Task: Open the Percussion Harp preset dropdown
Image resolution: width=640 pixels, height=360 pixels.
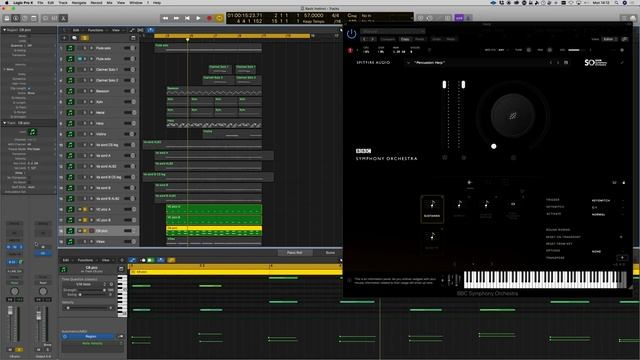Action: click(x=408, y=63)
